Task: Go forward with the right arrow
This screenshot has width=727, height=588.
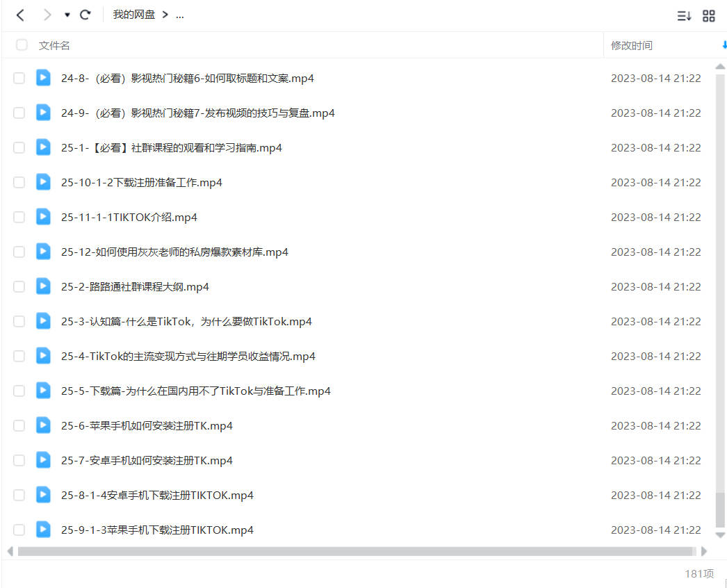Action: coord(47,15)
